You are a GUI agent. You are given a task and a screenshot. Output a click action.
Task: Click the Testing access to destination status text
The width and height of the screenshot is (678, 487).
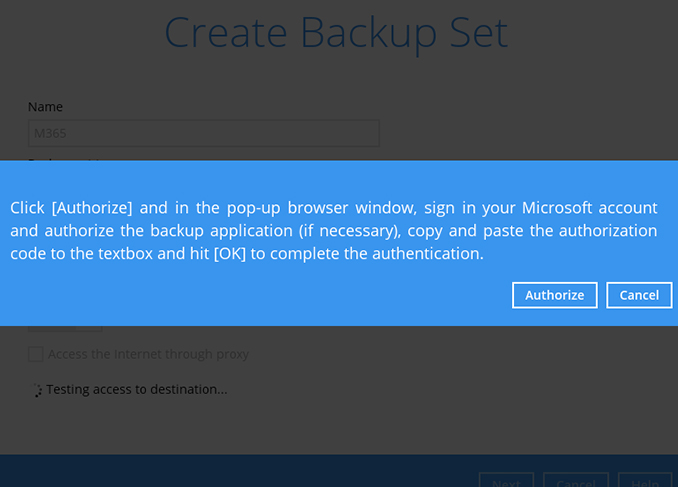click(137, 389)
